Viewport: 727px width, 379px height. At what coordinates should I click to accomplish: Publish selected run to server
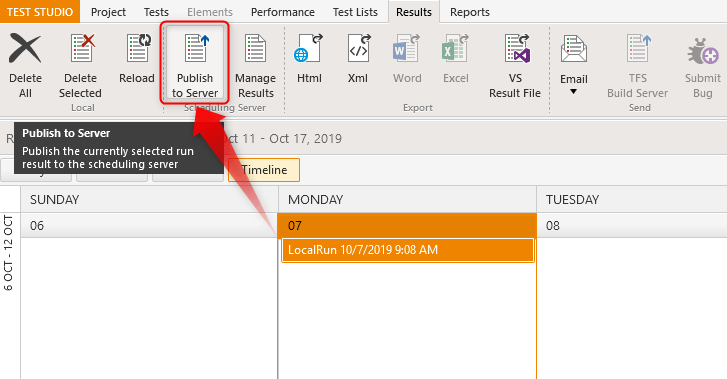pyautogui.click(x=195, y=64)
